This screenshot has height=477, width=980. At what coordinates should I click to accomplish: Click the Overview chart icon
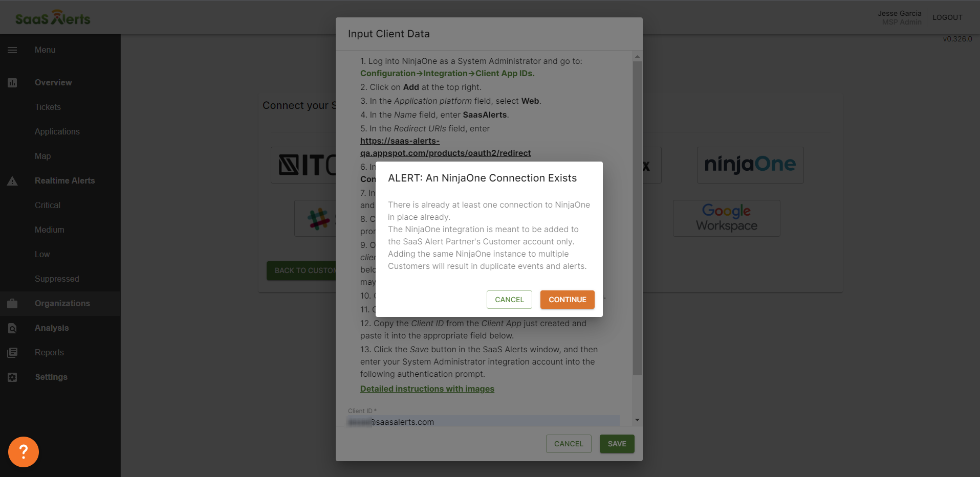pos(12,83)
